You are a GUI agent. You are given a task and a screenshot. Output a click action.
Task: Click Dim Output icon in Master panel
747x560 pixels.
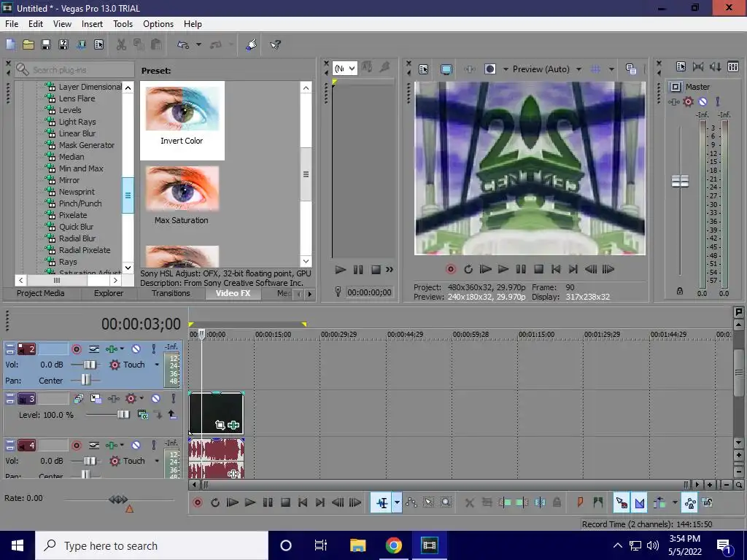point(715,66)
